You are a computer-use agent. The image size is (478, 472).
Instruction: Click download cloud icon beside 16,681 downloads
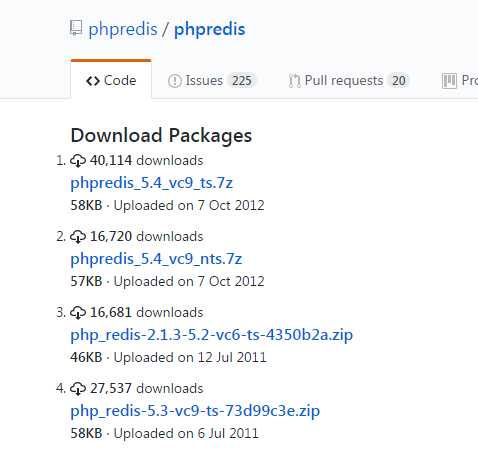coord(78,313)
